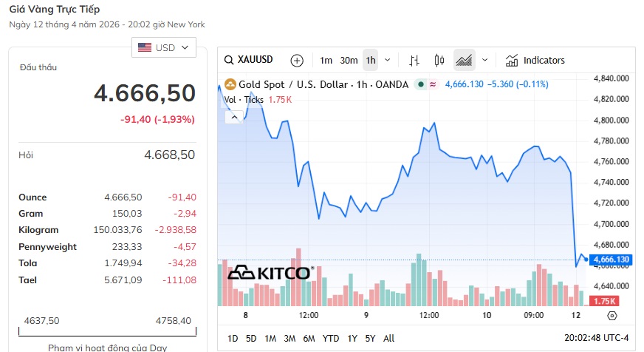Expand the chart style dropdown chevron
Viewport: 644px width, 352px height.
pos(484,60)
